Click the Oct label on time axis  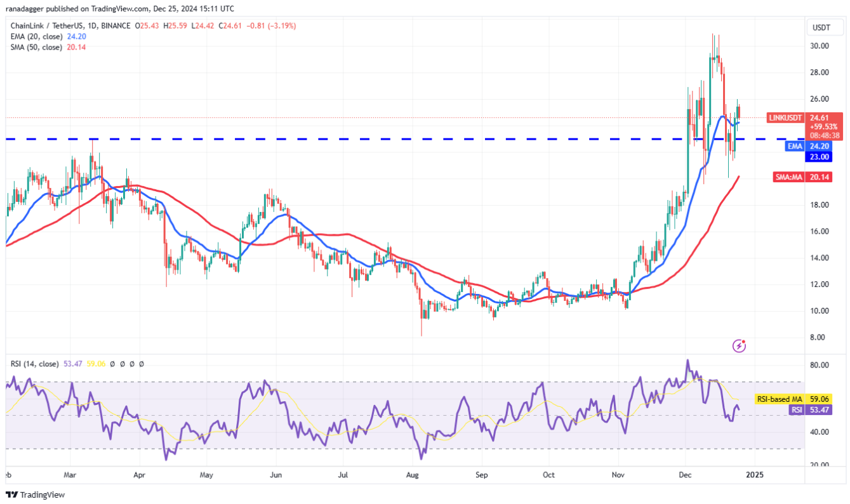[x=548, y=475]
